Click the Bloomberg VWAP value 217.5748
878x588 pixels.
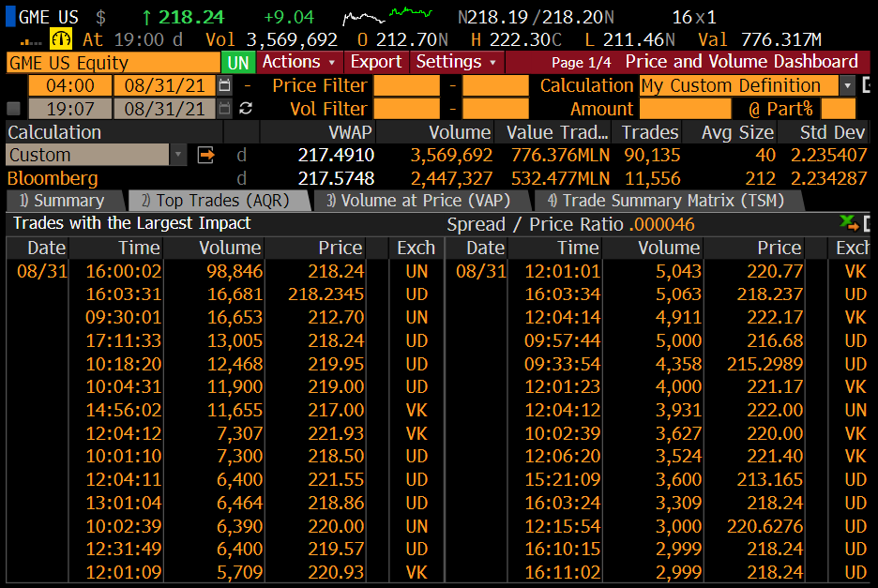click(336, 178)
